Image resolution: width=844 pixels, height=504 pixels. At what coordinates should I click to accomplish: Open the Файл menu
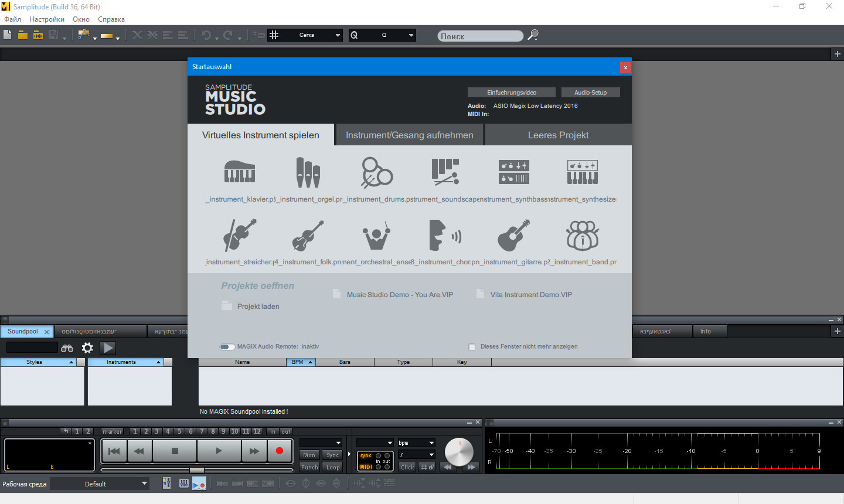[x=12, y=19]
